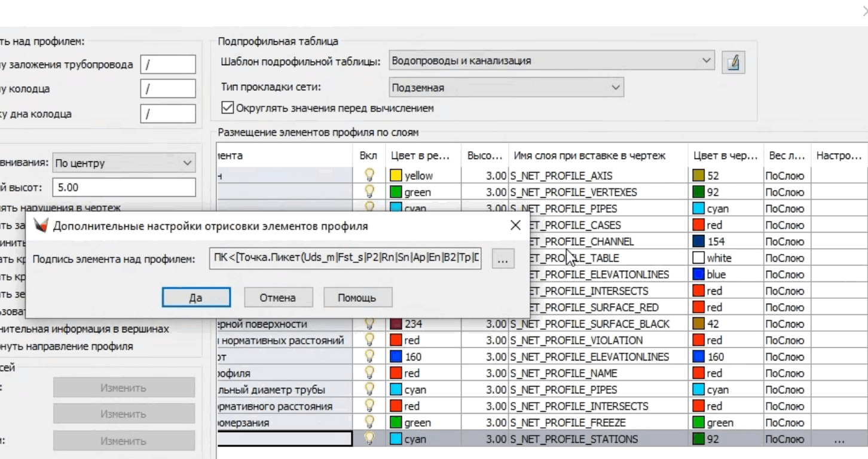The image size is (868, 459).
Task: Confirm with the "Да" button
Action: coord(196,298)
